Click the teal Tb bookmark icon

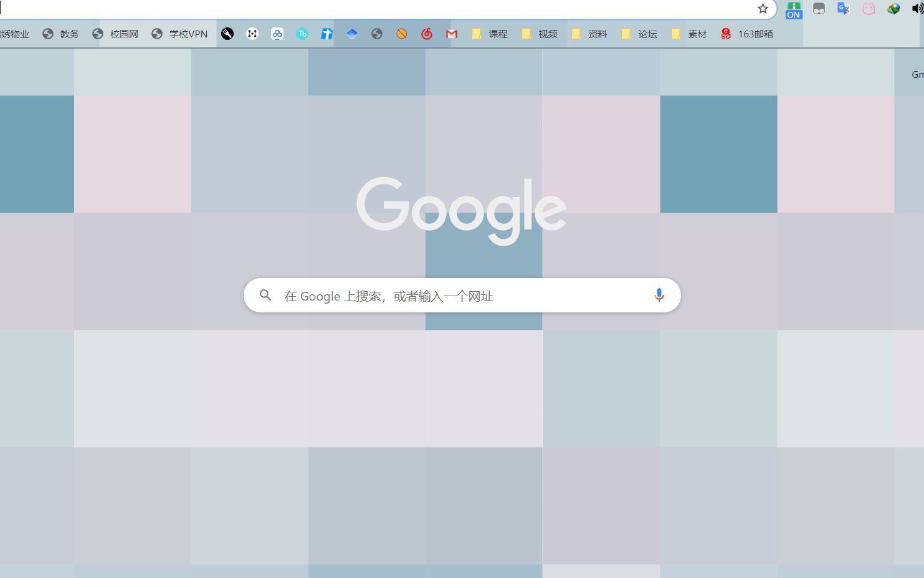click(302, 34)
